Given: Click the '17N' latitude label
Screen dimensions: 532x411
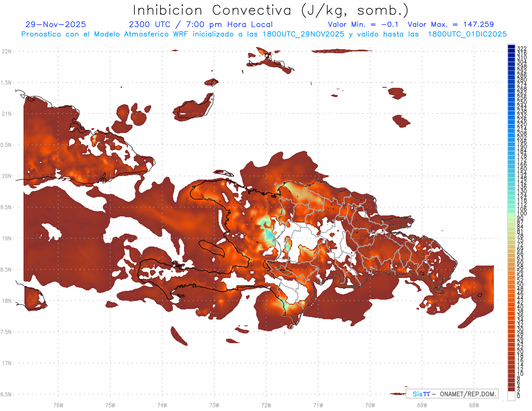Looking at the screenshot, I should 7,363.
